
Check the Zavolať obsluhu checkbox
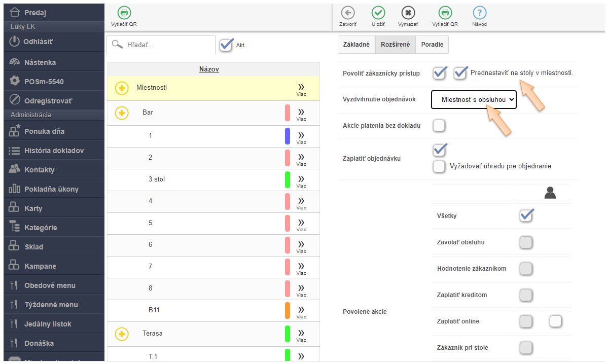[526, 242]
